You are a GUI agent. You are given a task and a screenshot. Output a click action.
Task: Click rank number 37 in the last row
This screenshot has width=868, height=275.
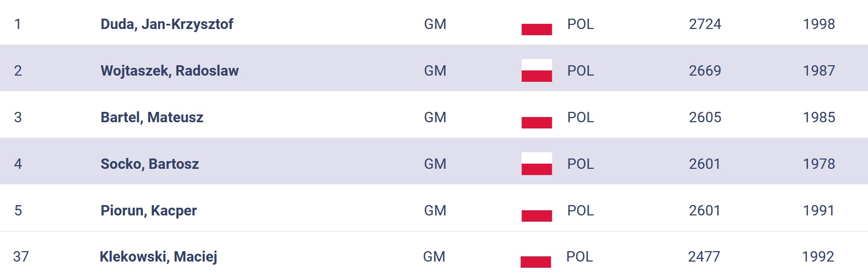pyautogui.click(x=21, y=257)
